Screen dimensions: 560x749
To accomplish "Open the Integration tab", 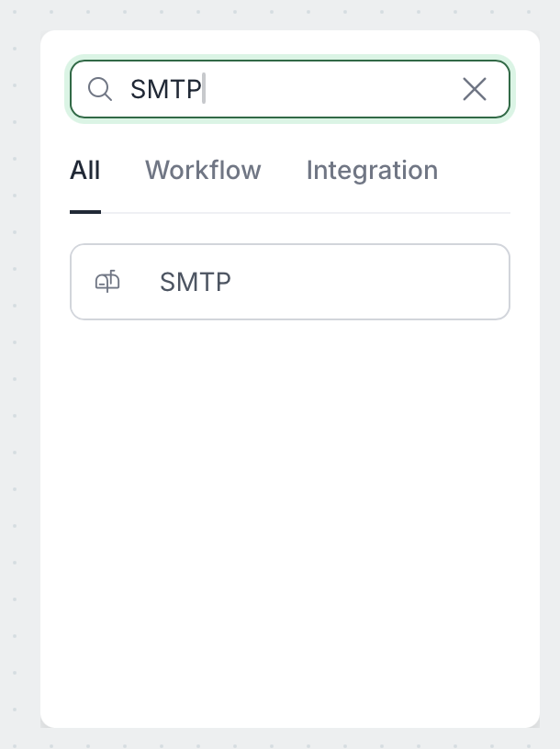I will click(x=372, y=171).
